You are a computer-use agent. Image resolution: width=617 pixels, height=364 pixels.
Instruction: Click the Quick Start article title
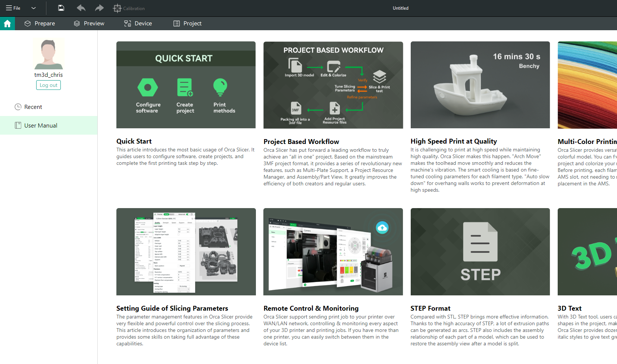pos(134,141)
